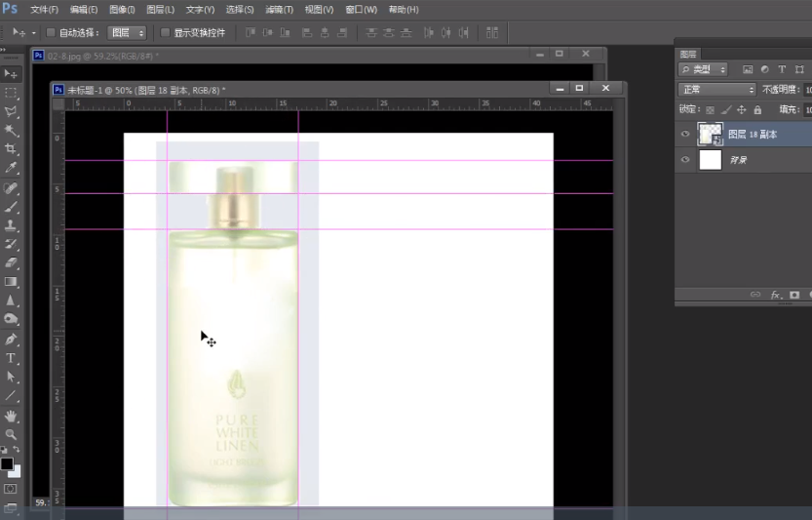Open the 类型 layer filter dropdown
Screen dimensions: 812x520
[703, 69]
